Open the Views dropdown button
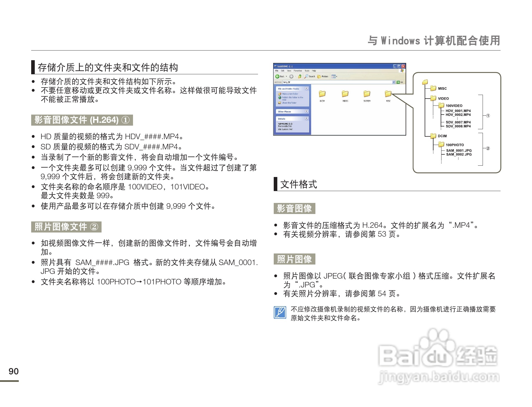Screen dimensions: 532x407 pos(334,76)
